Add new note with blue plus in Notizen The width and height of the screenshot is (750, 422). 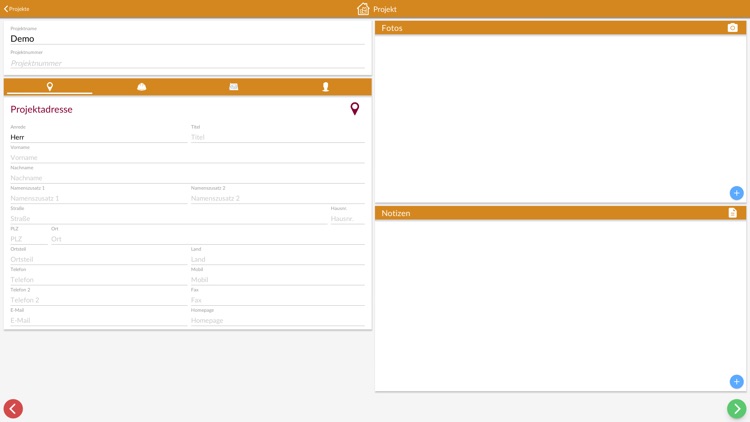point(736,381)
